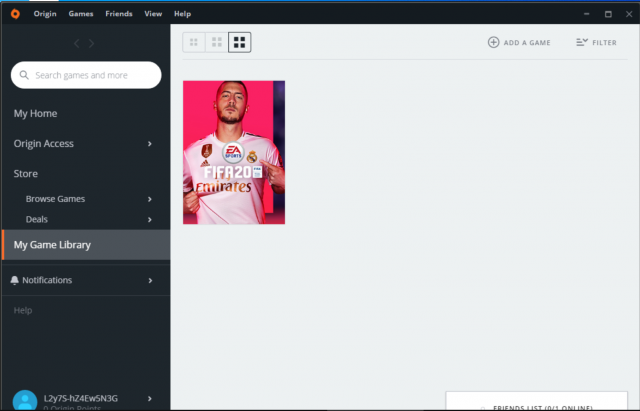Viewport: 640px width, 411px height.
Task: Click the Origin logo icon
Action: [15, 14]
